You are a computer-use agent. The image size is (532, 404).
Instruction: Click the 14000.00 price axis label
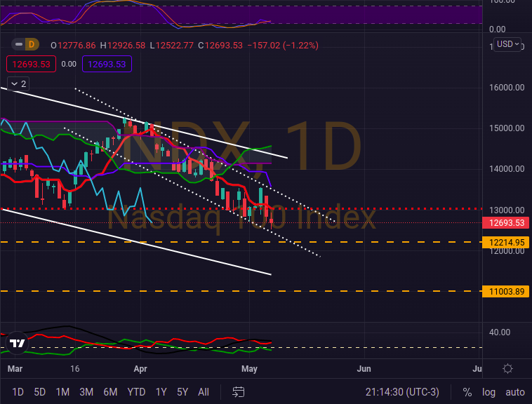(x=507, y=169)
